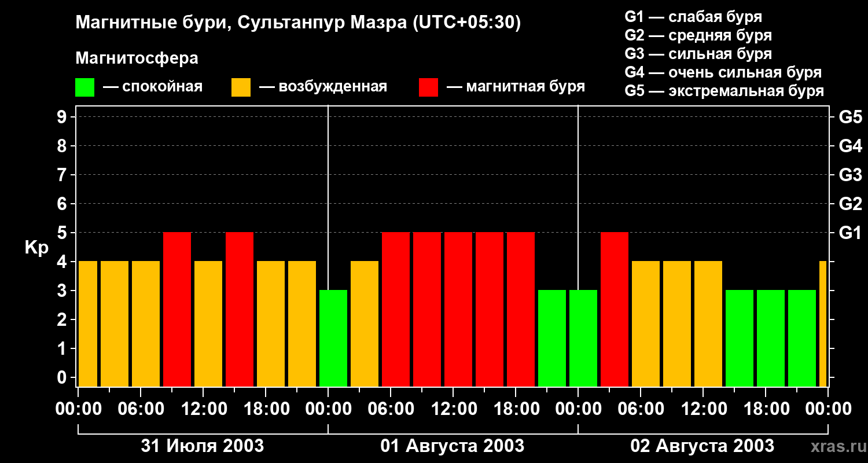
Task: Click the rightmost '00:00' time label
Action: (828, 409)
